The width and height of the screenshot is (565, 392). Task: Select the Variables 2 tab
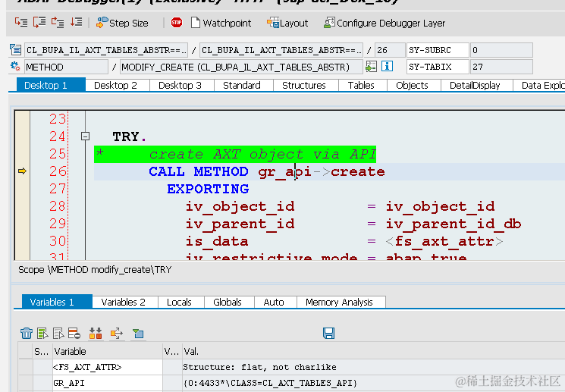pos(125,302)
